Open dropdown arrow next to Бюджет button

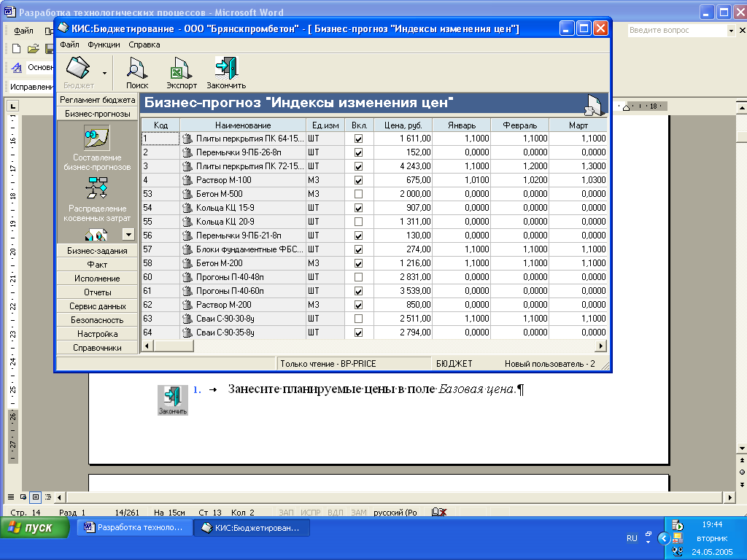coord(104,73)
